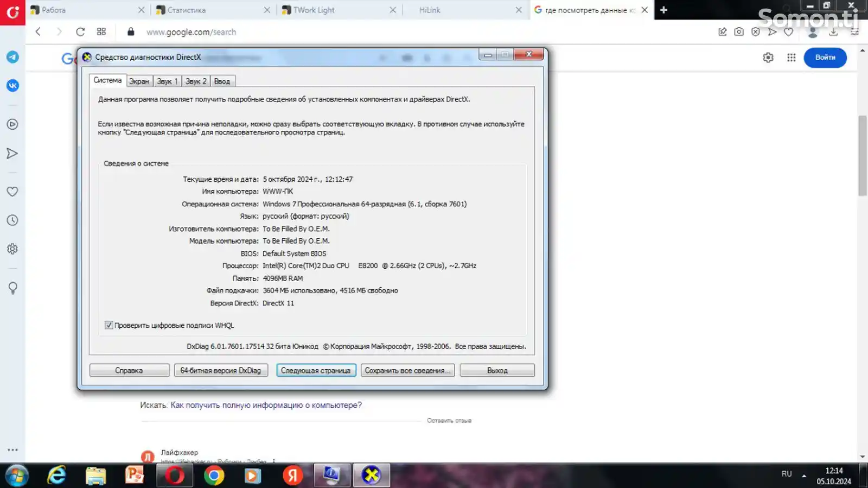Close the 'где посмотреть данные' tab
The image size is (868, 488).
[x=644, y=10]
